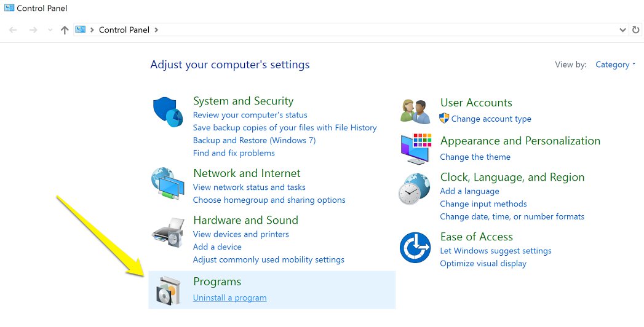Click the Clock, Language, and Region icon

click(415, 189)
